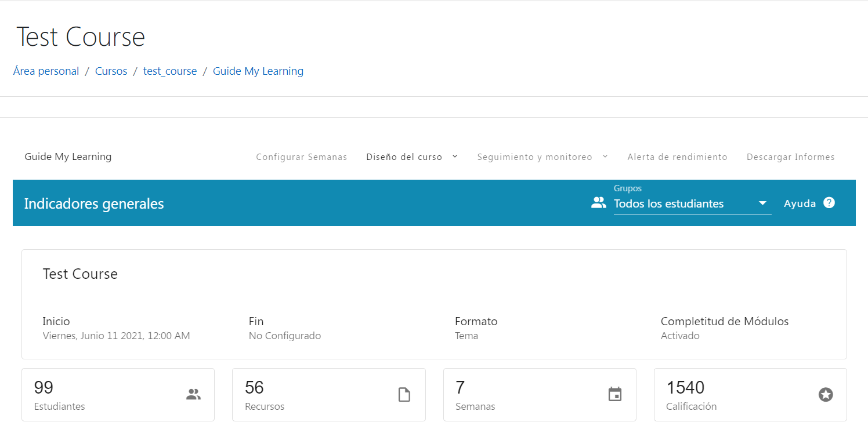Click the Ayuda help label
The image size is (868, 433).
(800, 203)
